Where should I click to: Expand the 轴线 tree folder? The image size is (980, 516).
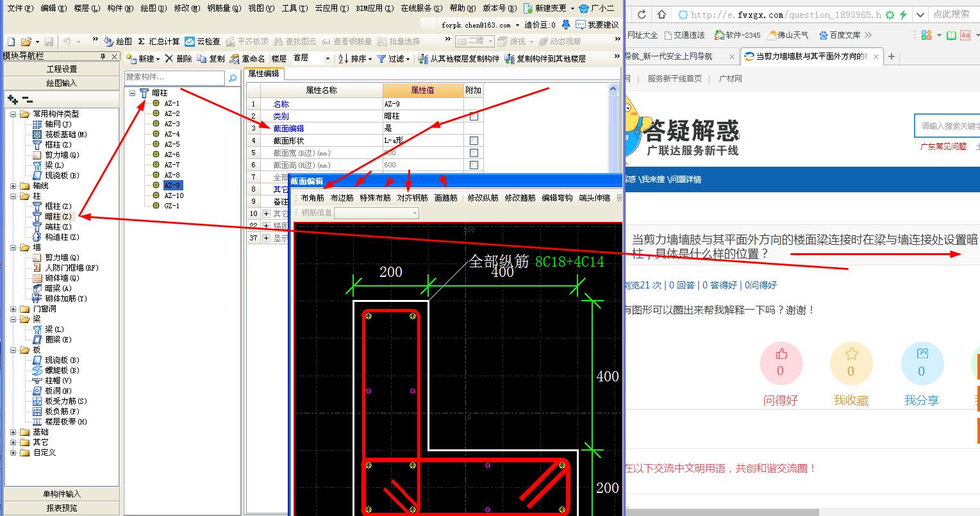click(x=13, y=186)
